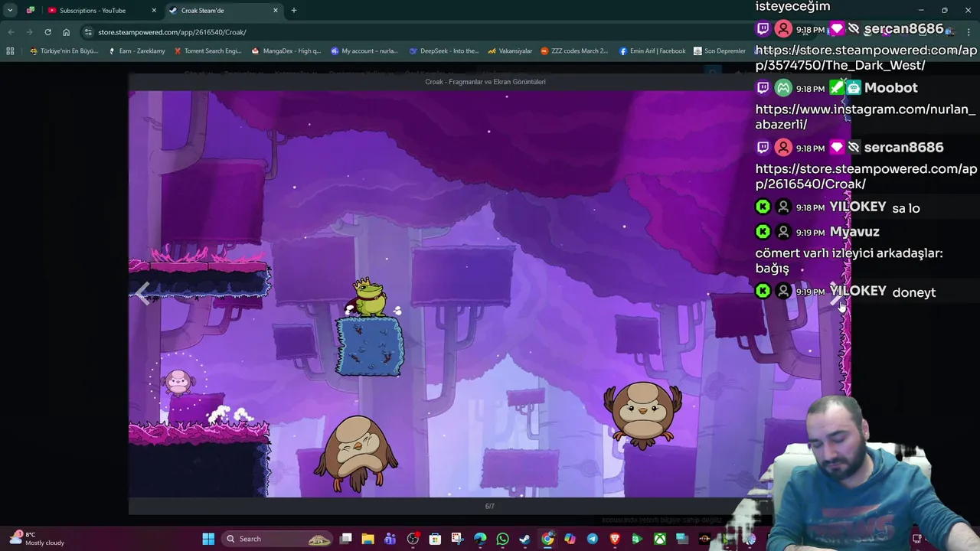
Task: View site information icon in address bar
Action: pos(89,32)
